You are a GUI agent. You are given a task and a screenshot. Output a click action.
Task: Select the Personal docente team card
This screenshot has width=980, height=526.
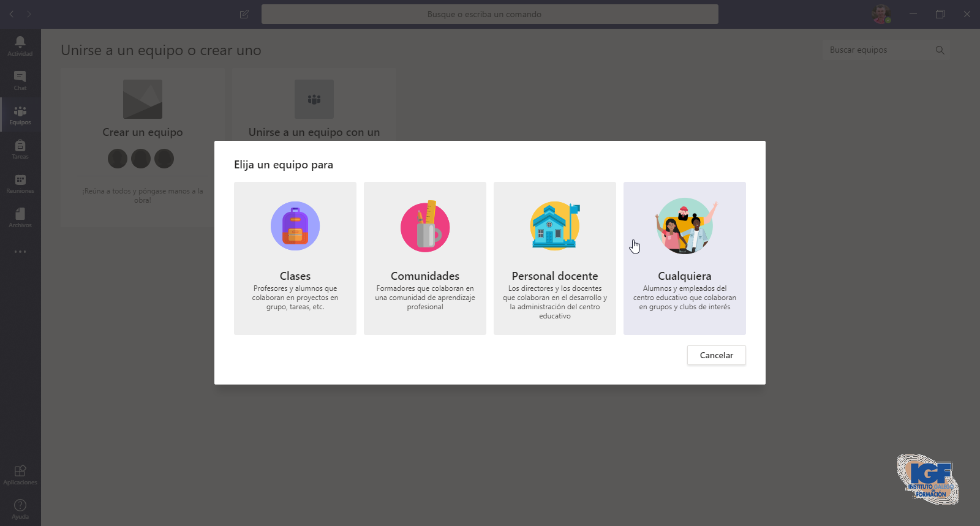[555, 258]
